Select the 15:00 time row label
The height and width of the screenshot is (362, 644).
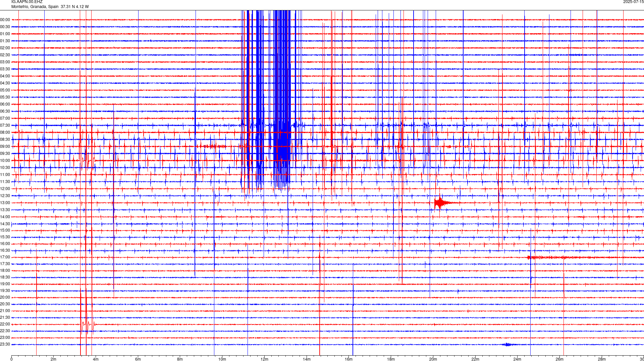click(x=5, y=230)
